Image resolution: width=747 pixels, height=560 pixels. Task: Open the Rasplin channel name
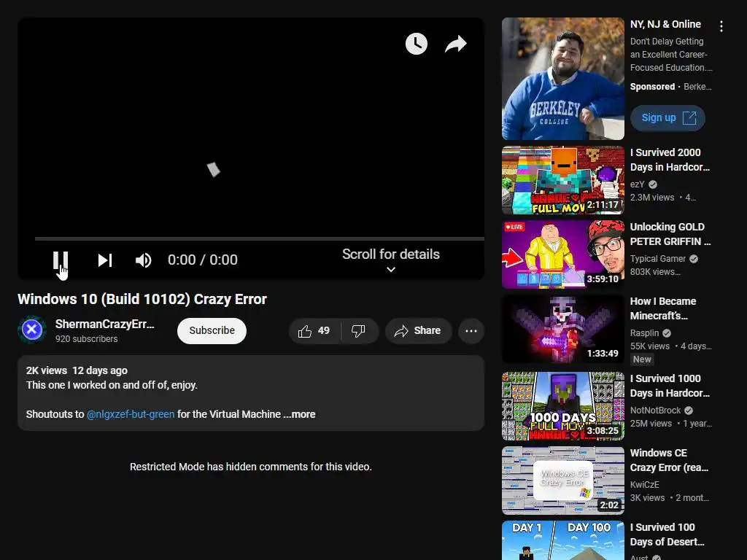click(645, 332)
